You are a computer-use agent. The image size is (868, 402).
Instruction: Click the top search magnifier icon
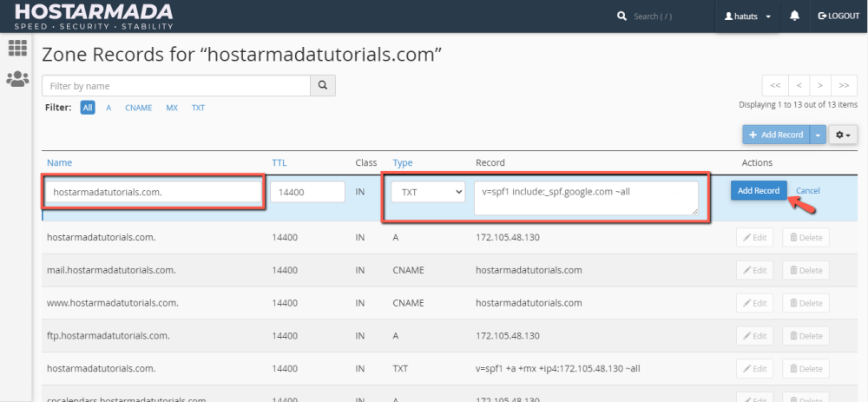pos(621,16)
